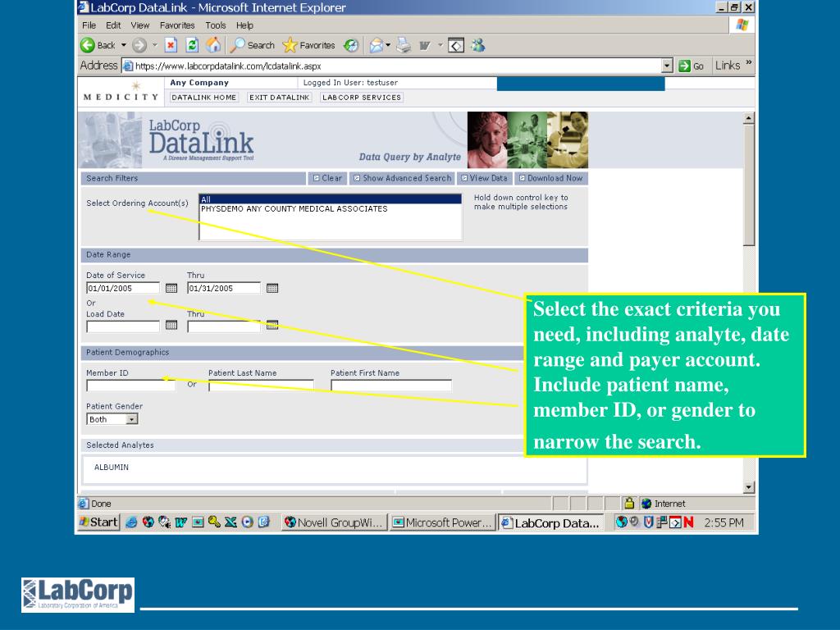Click the padlock security status icon
This screenshot has height=630, width=840.
(629, 504)
